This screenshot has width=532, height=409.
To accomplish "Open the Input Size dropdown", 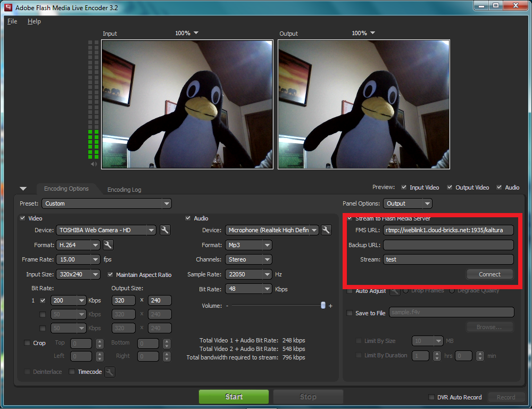I will pyautogui.click(x=78, y=274).
